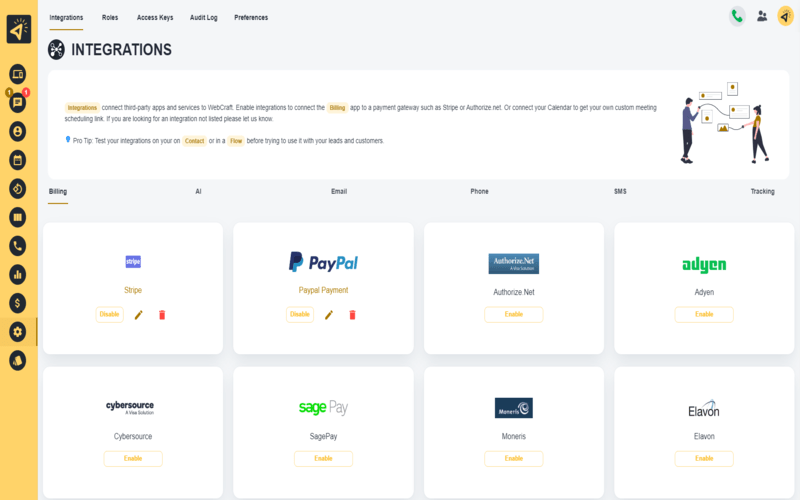
Task: Click the Stripe name label
Action: point(133,290)
